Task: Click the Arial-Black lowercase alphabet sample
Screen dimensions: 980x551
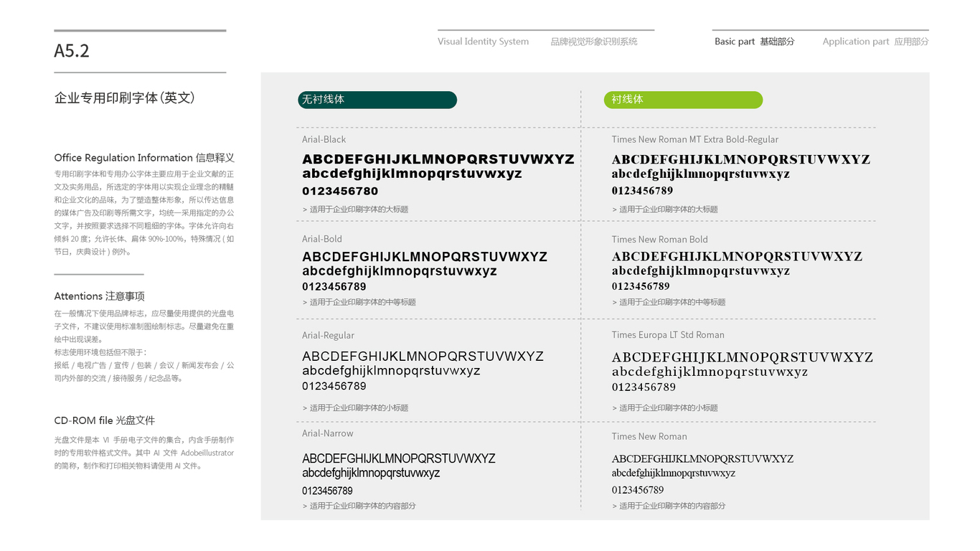Action: [x=413, y=174]
